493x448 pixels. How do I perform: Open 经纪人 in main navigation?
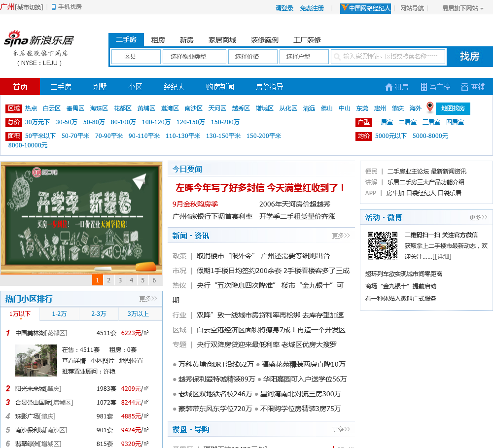[174, 87]
